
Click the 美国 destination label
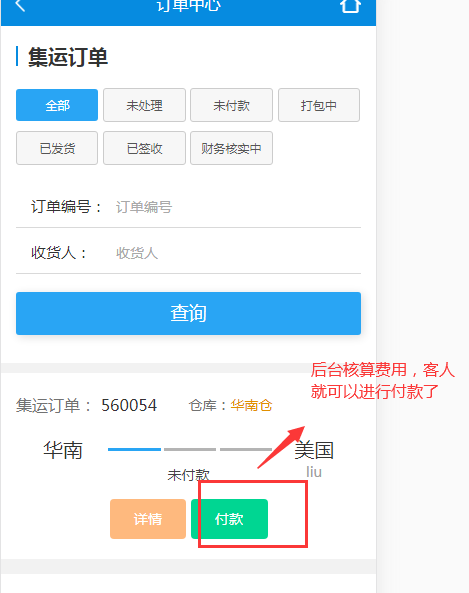[x=314, y=450]
